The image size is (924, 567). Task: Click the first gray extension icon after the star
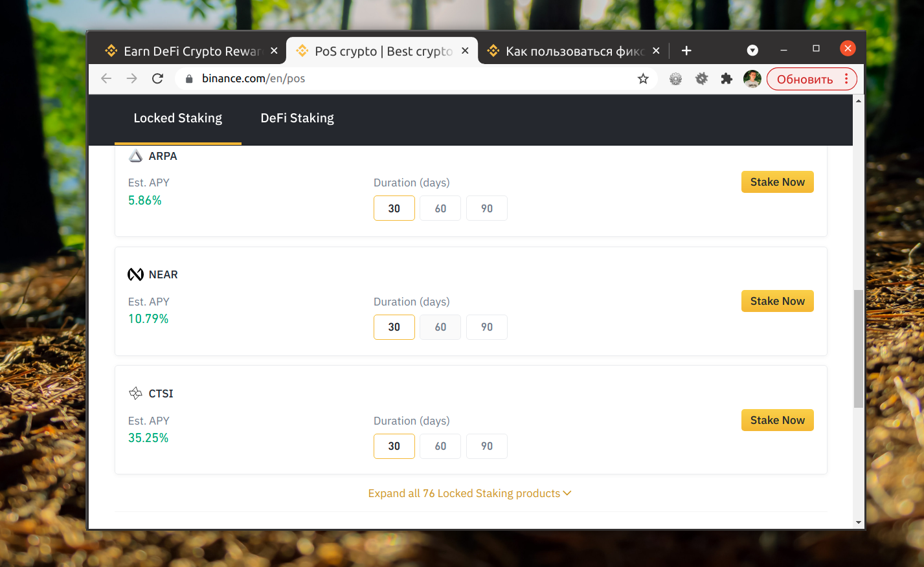tap(675, 79)
